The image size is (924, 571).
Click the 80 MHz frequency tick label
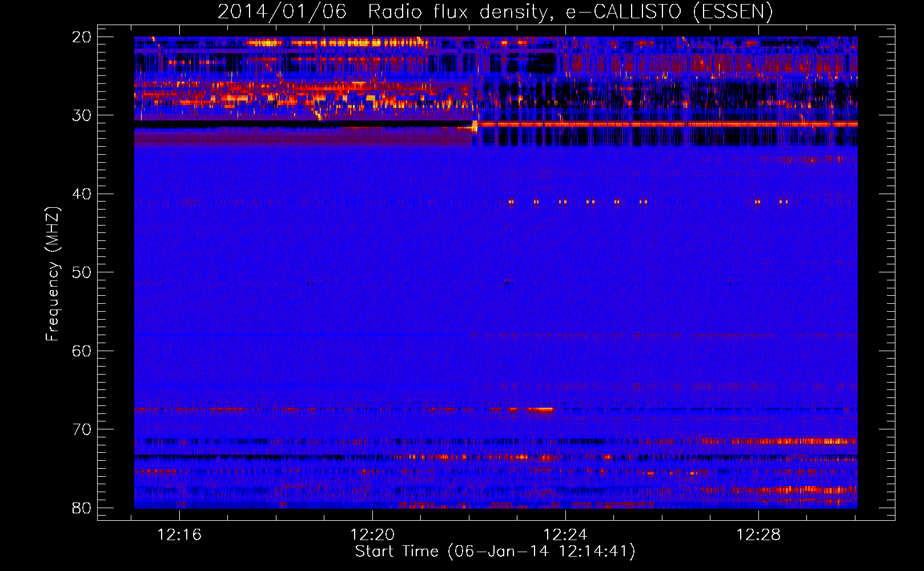[82, 508]
